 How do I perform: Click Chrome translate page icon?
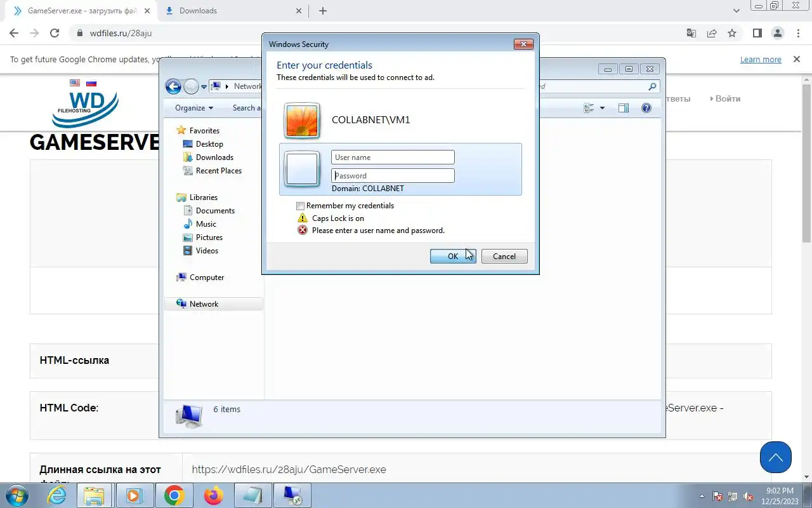coord(691,33)
